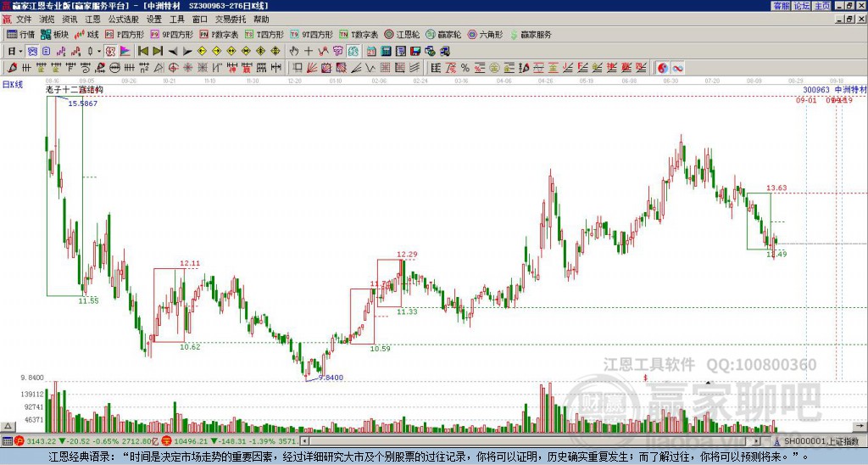Screen dimensions: 868x465
Task: Click the 13.63 price label
Action: (x=776, y=188)
